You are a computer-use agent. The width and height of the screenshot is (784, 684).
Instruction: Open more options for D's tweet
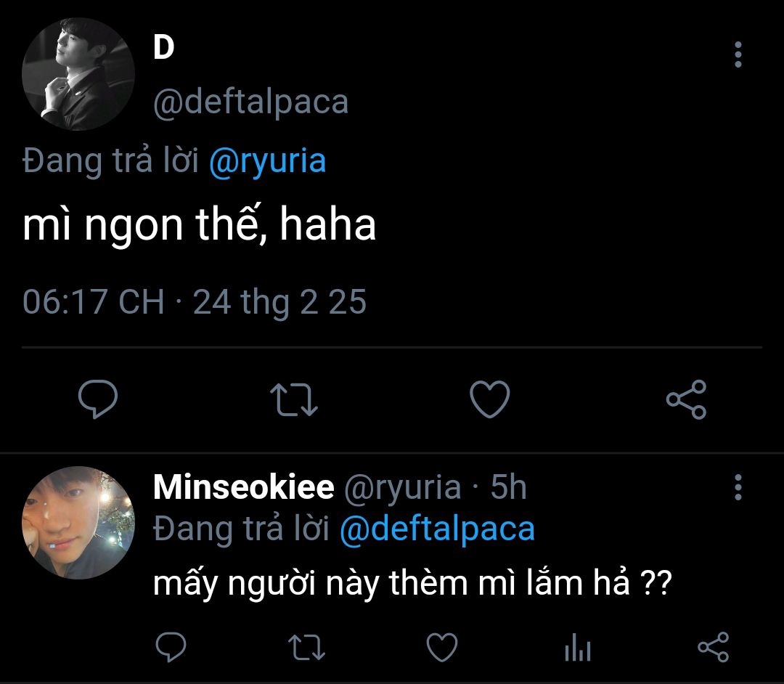(738, 55)
